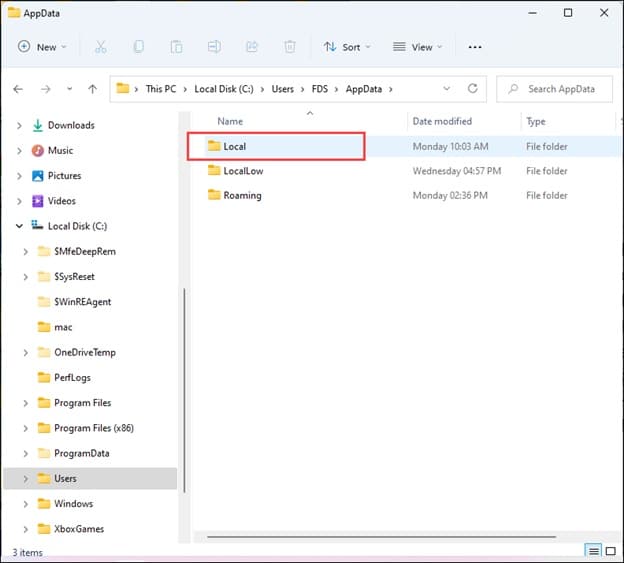
Task: Sort by Date modified column header
Action: [x=442, y=121]
